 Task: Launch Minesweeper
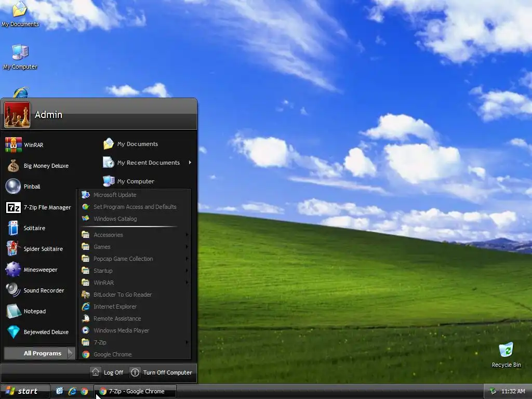click(x=39, y=270)
